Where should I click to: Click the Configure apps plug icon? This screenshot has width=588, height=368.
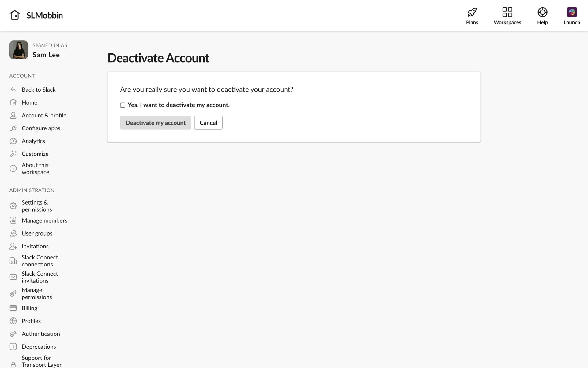point(13,128)
